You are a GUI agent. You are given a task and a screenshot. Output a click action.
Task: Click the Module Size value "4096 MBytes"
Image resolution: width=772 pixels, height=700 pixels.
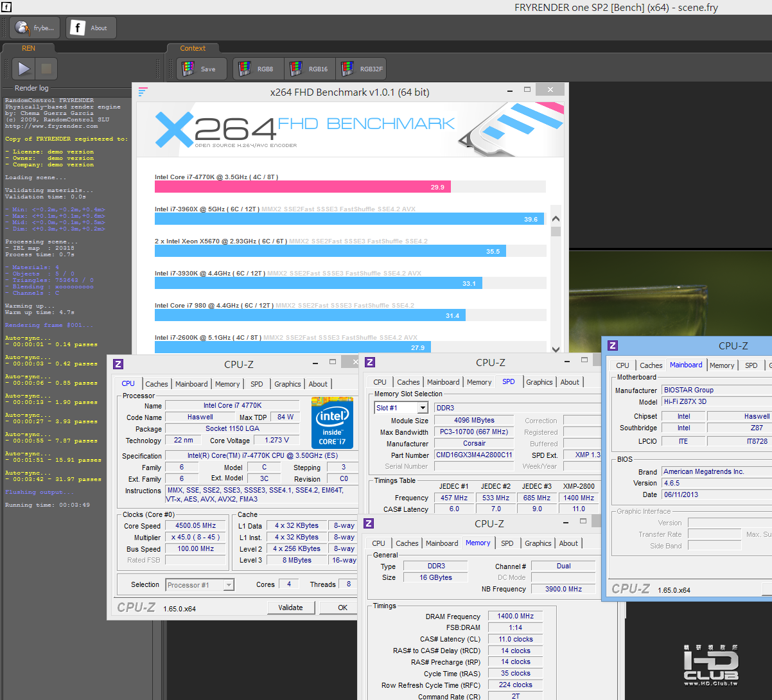pyautogui.click(x=474, y=420)
